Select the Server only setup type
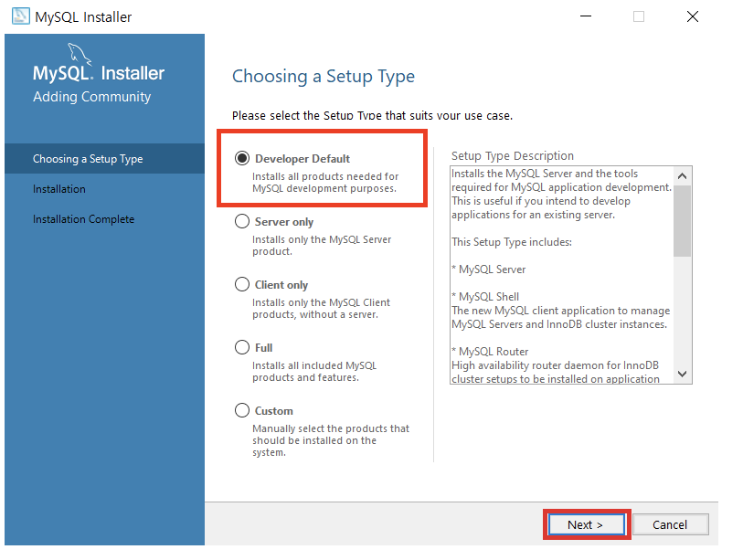This screenshot has width=743, height=560. tap(242, 221)
